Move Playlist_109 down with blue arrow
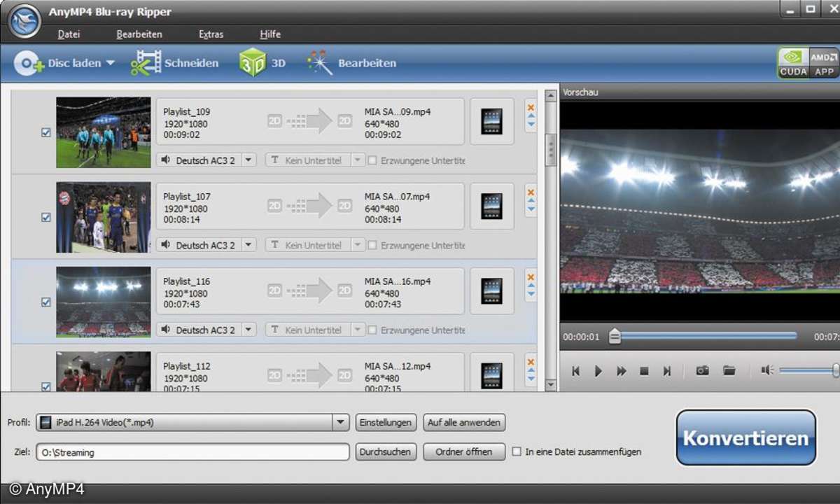The width and height of the screenshot is (840, 504). (x=531, y=125)
